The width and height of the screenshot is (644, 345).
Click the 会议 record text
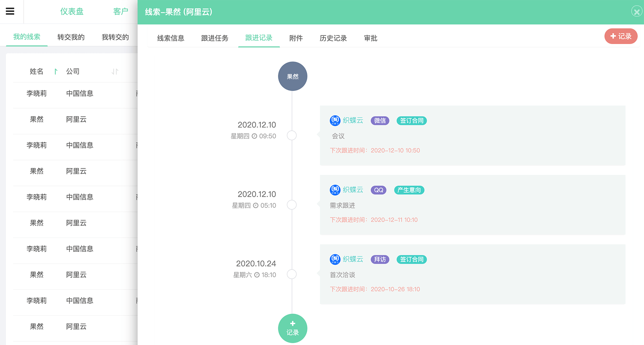tap(338, 136)
